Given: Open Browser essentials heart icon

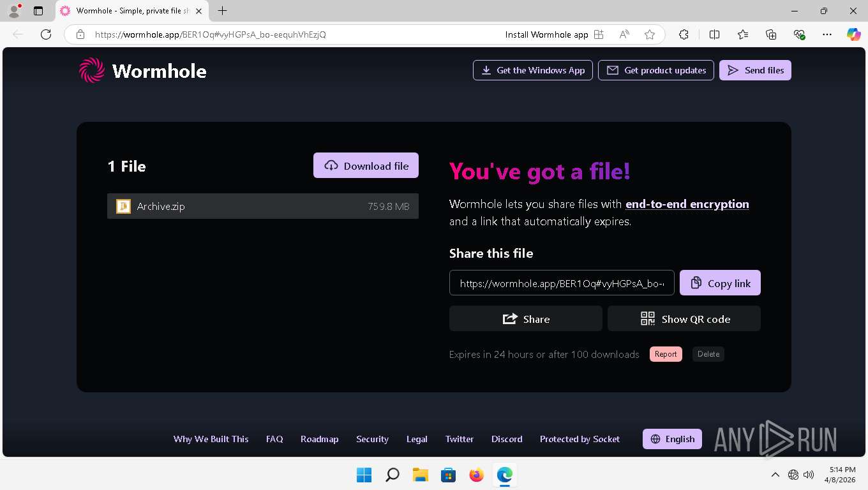Looking at the screenshot, I should click(x=799, y=34).
